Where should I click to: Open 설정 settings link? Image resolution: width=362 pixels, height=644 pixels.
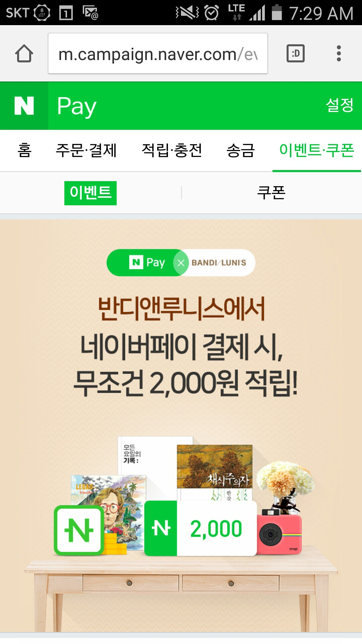click(x=340, y=105)
